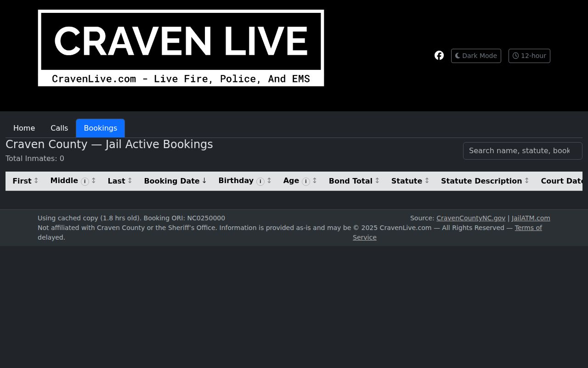Show the Birthday info icon
Viewport: 588px width, 368px height.
pyautogui.click(x=260, y=181)
